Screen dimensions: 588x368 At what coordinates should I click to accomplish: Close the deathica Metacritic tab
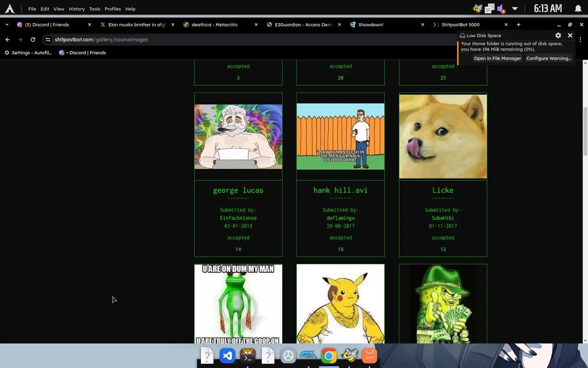tap(256, 25)
